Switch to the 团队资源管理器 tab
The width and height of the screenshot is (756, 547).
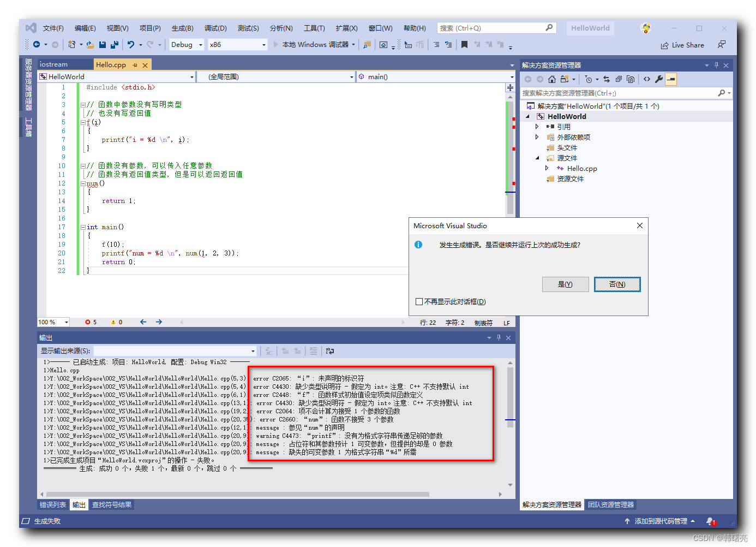(x=611, y=505)
